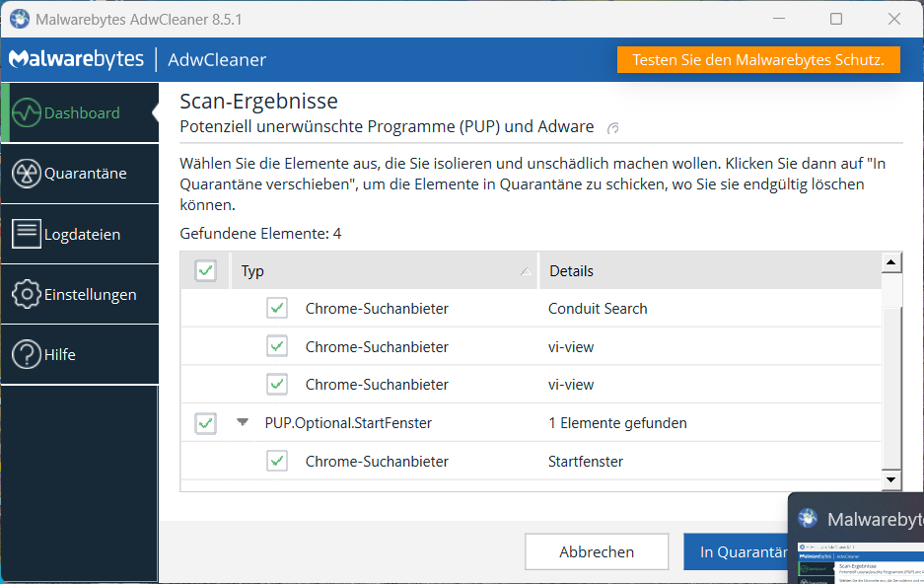Click the Abbrechen button
The width and height of the screenshot is (924, 584).
click(x=597, y=551)
